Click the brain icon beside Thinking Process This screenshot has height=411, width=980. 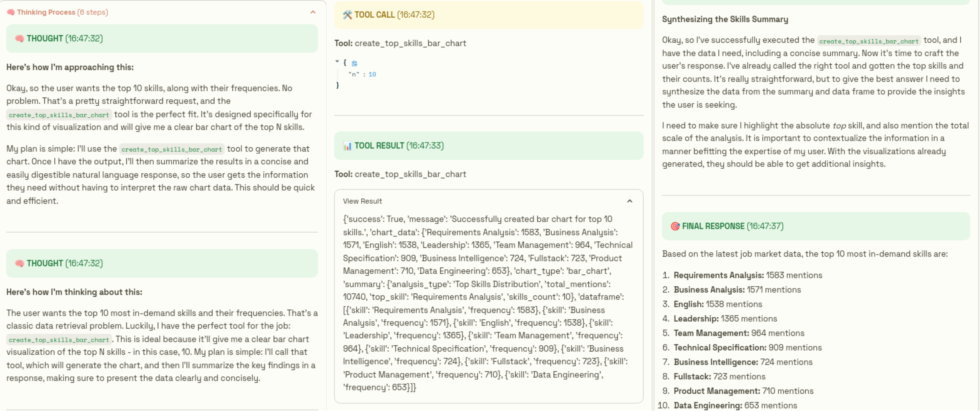11,12
